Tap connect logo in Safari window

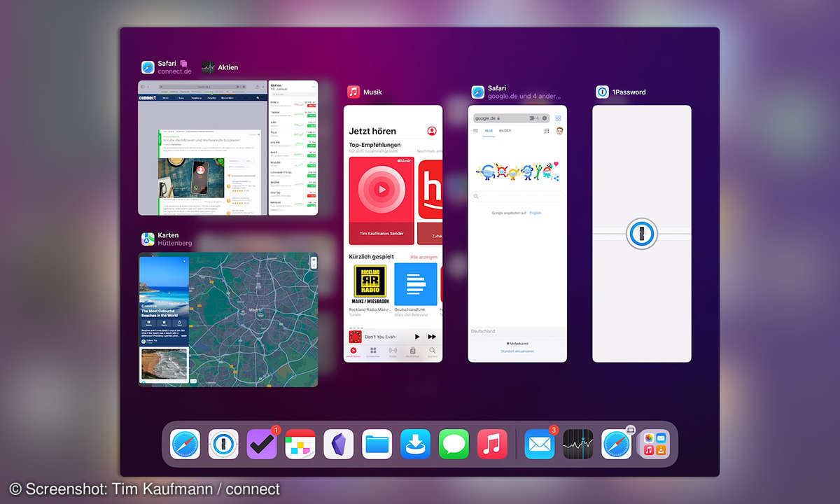coord(147,98)
